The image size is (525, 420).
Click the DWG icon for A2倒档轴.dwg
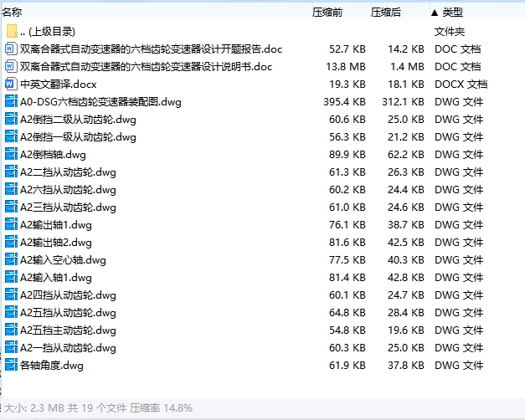[11, 154]
